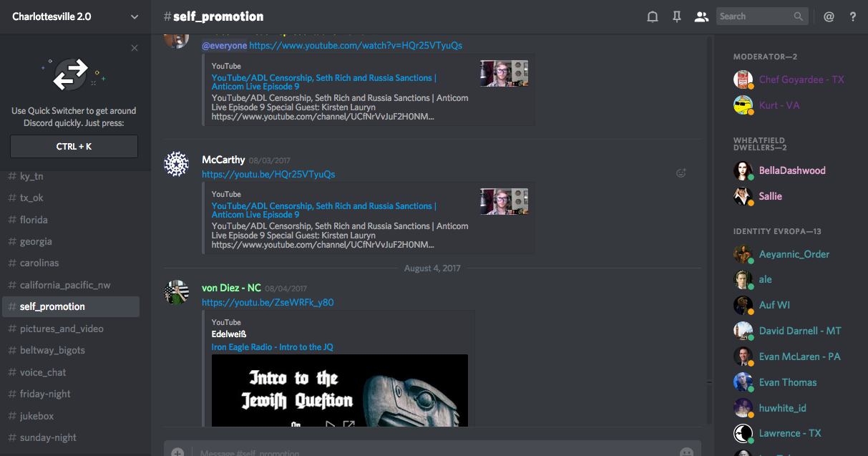Image resolution: width=868 pixels, height=456 pixels.
Task: Click inside the Search field
Action: pyautogui.click(x=754, y=16)
